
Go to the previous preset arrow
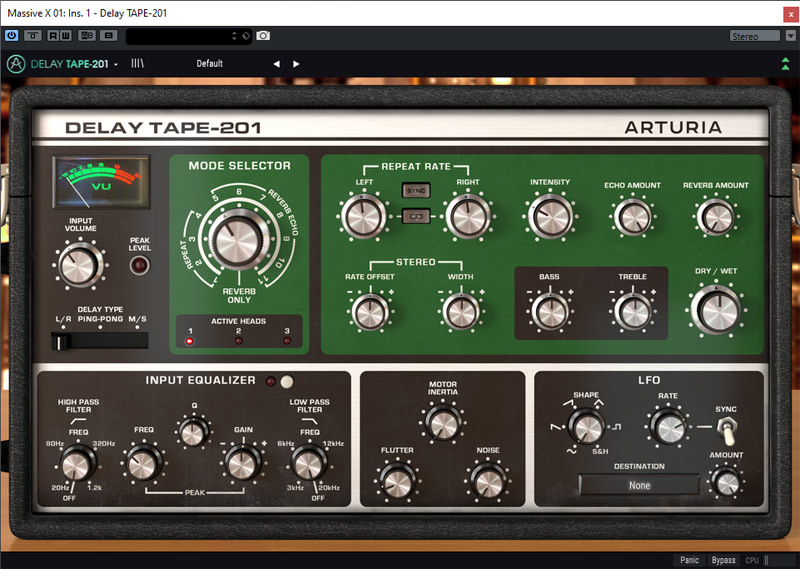(x=277, y=64)
